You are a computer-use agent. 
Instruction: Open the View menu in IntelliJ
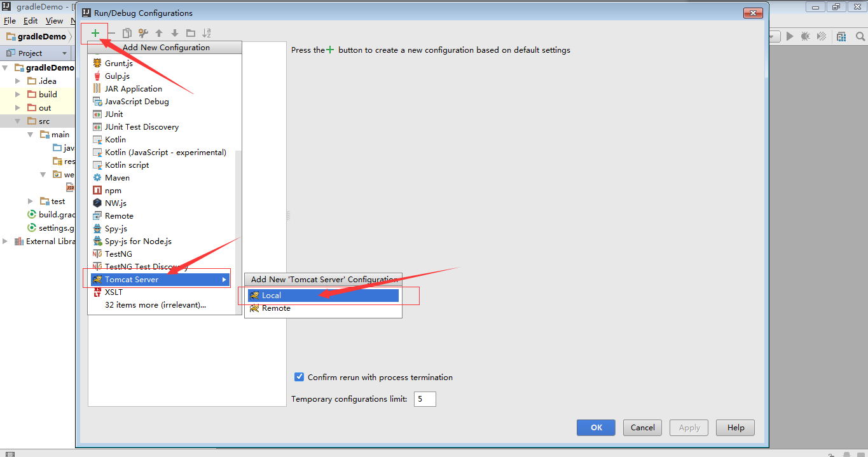point(54,21)
